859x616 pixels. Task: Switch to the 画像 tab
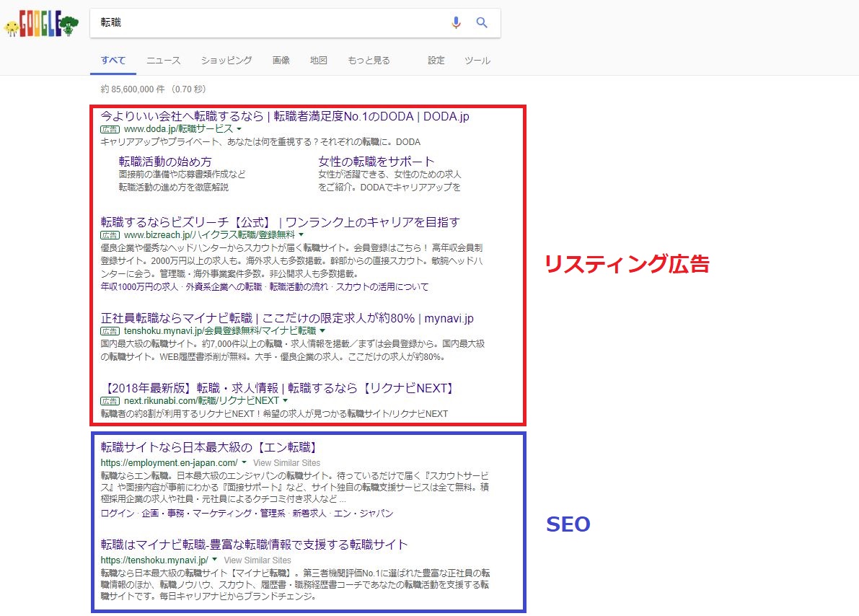[281, 61]
